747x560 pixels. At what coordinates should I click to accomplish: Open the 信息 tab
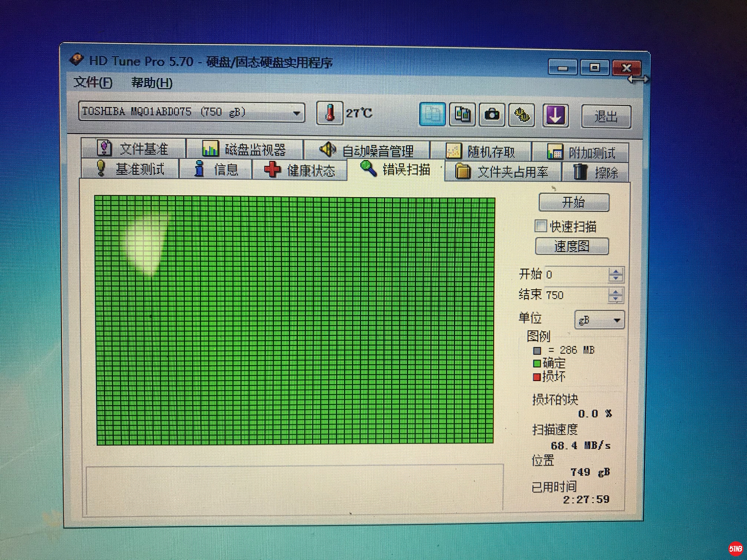tap(216, 169)
